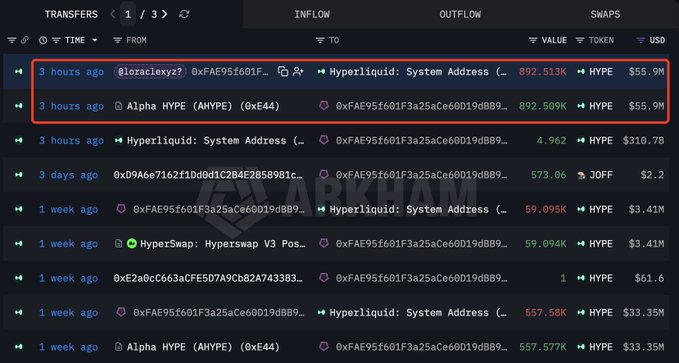This screenshot has height=363, width=679.
Task: Switch to the INFLOW tab
Action: pos(312,14)
